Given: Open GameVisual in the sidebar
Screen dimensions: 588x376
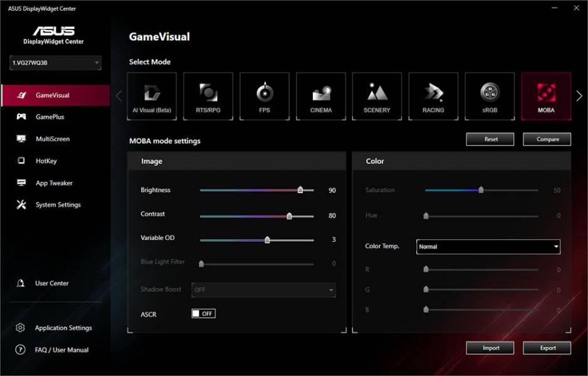Looking at the screenshot, I should pos(56,95).
